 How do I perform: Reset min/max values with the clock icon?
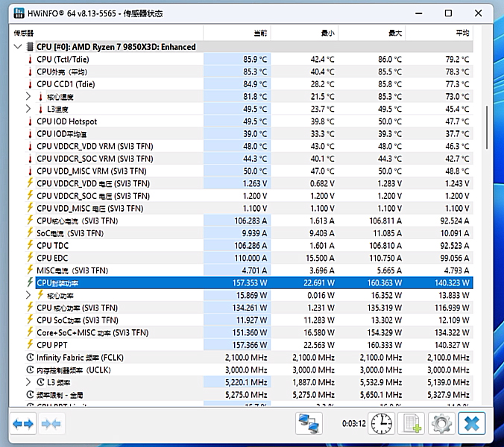[x=382, y=423]
